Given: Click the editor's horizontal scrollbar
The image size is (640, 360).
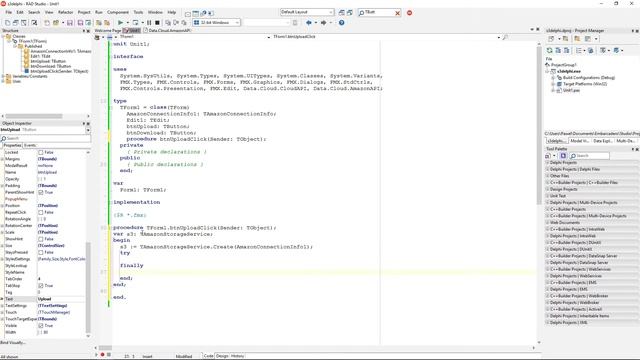Looking at the screenshot, I should [314, 348].
